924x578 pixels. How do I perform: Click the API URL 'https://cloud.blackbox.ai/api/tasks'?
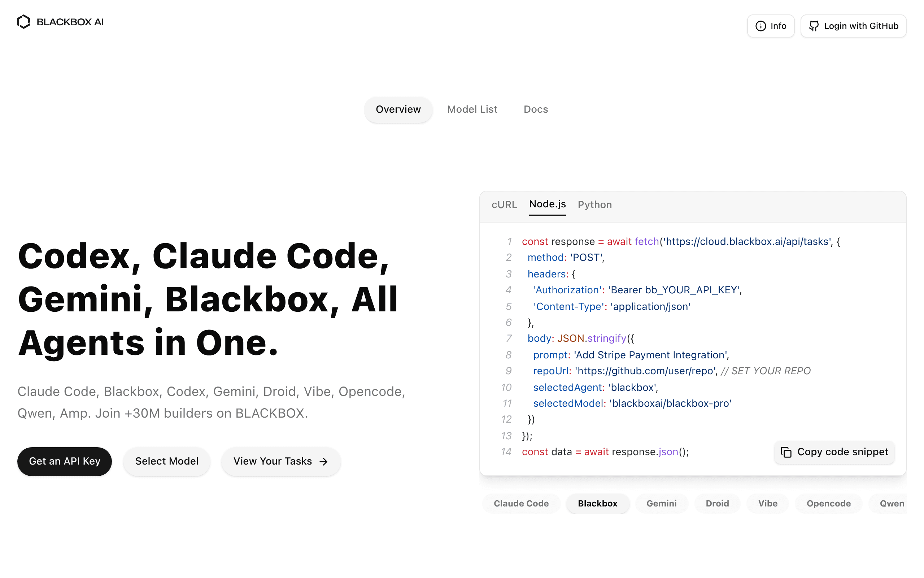(x=747, y=242)
